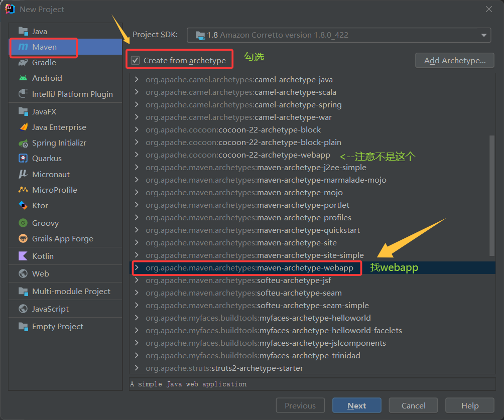Click the Empty Project folder icon
Viewport: 504px width, 420px height.
coord(23,327)
